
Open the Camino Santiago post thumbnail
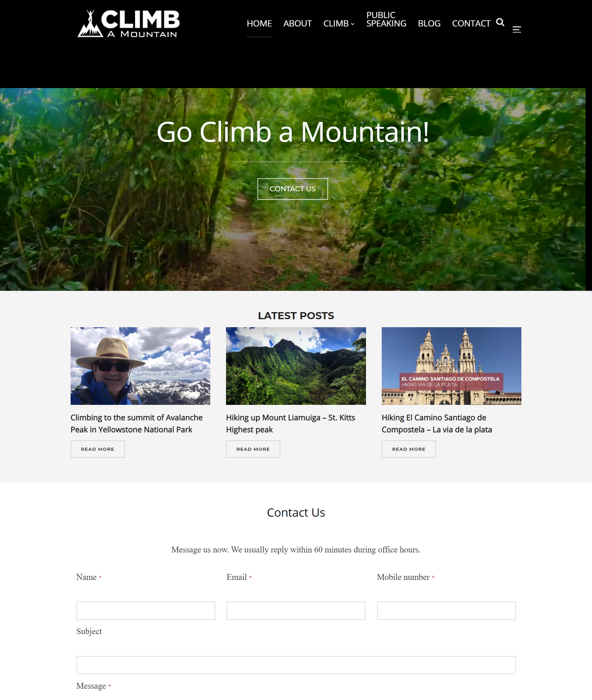(x=451, y=366)
